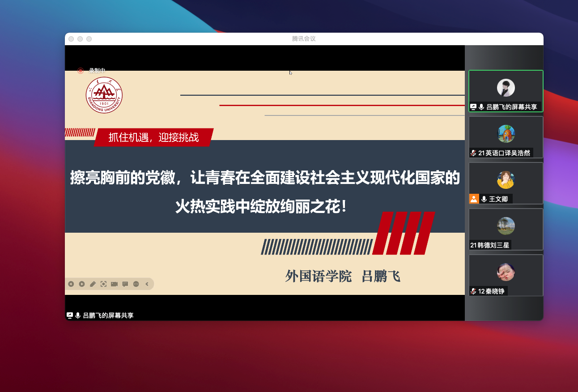Viewport: 578px width, 392px height.
Task: Click the red recording indicator icon
Action: (81, 70)
